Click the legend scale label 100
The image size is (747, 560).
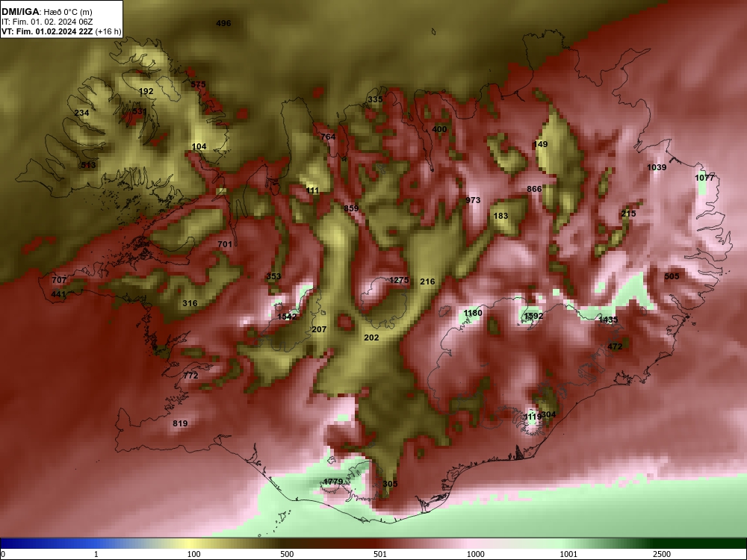click(193, 554)
